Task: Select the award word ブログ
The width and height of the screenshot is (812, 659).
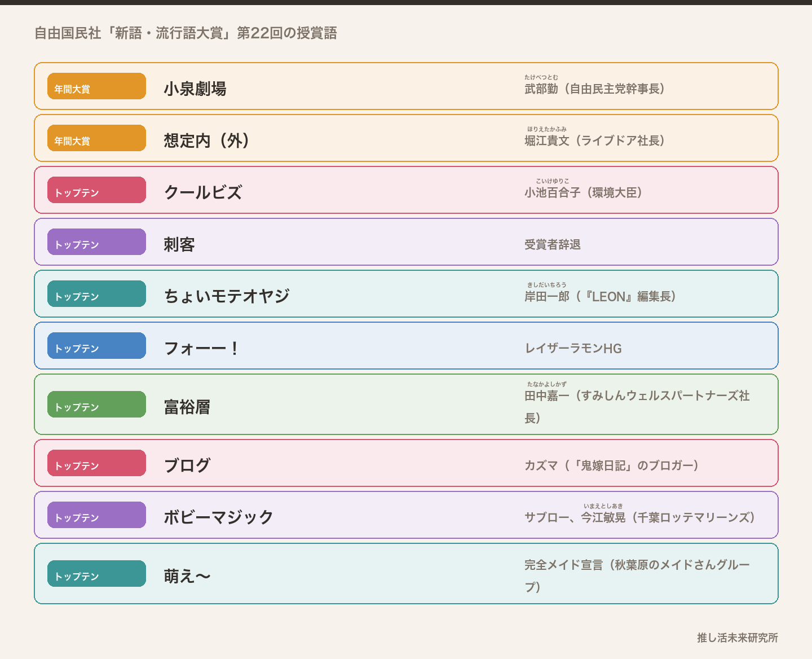Action: (x=187, y=465)
